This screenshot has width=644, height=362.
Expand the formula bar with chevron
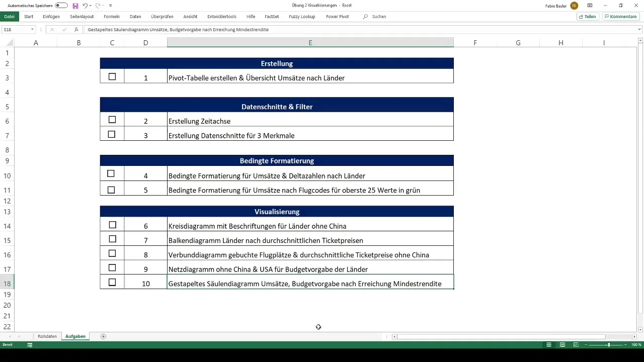click(x=639, y=30)
